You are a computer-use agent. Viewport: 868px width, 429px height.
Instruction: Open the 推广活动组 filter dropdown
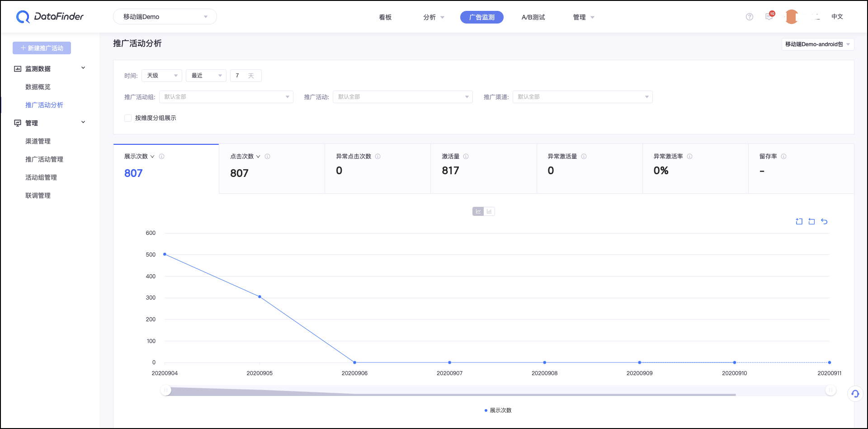(226, 97)
